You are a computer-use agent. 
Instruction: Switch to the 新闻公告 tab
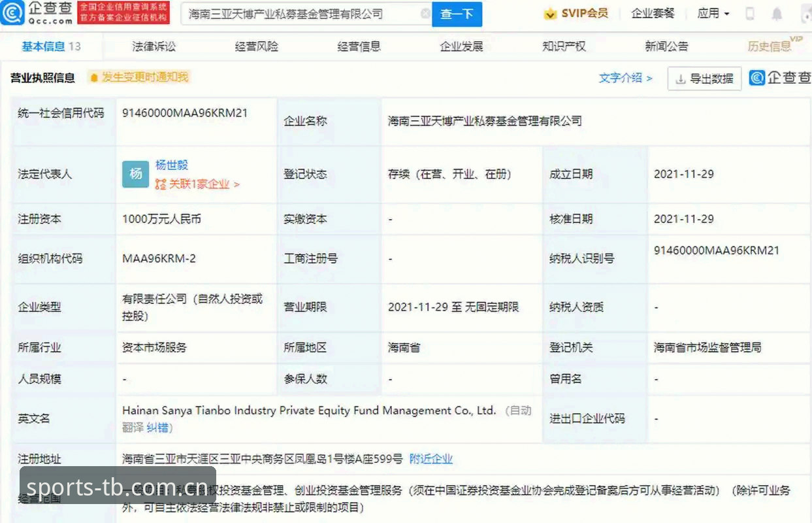click(666, 46)
